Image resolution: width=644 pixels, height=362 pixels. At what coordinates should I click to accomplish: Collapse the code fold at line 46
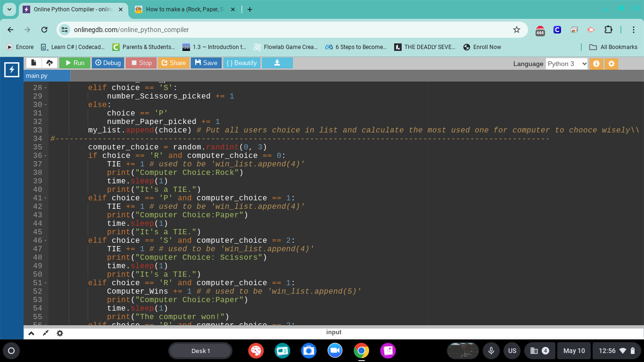pos(46,240)
